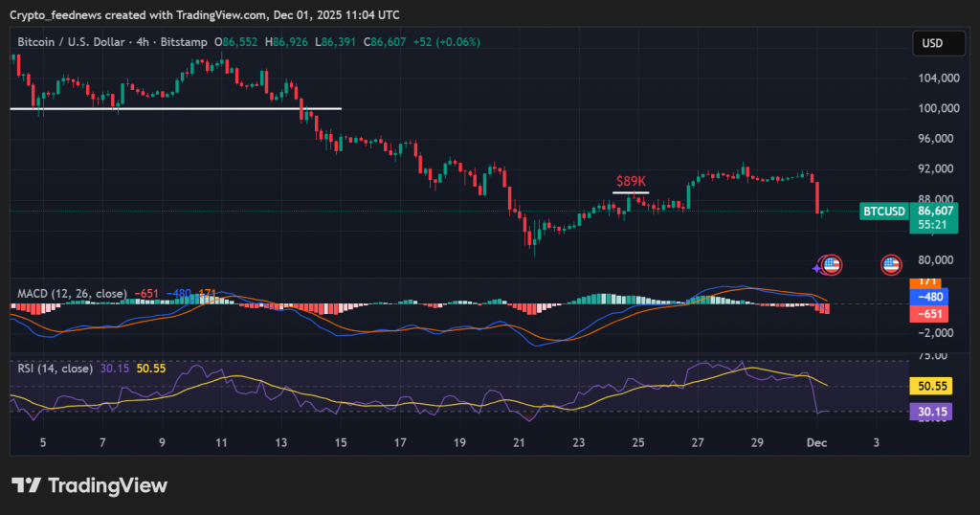Screen dimensions: 980x515
Task: Click the blue -480 axis tag
Action: click(929, 297)
